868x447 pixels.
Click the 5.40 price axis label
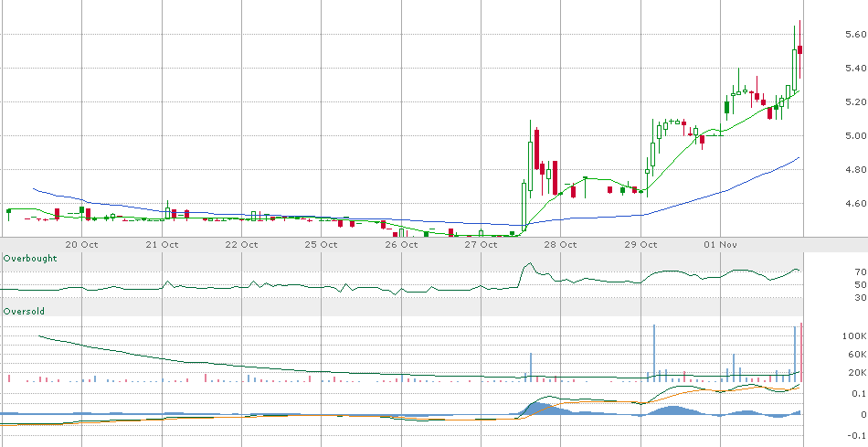tap(855, 69)
